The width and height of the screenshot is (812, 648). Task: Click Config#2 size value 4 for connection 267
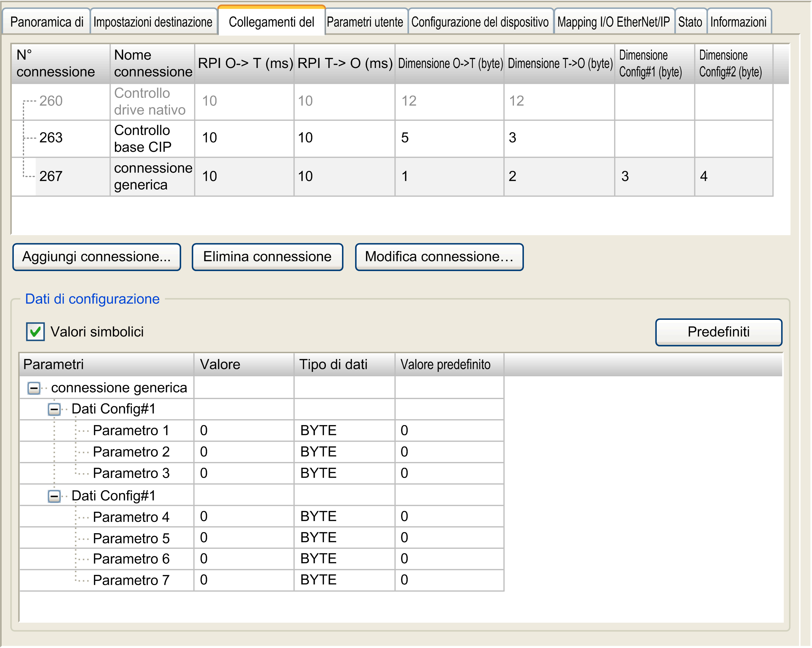734,176
